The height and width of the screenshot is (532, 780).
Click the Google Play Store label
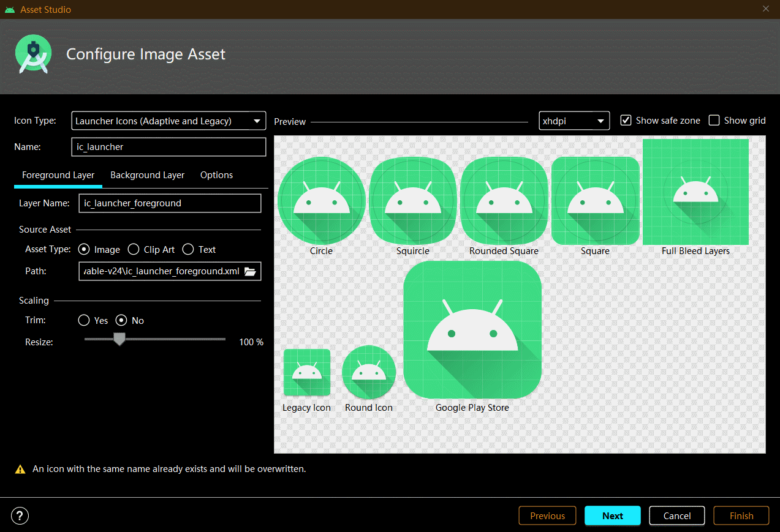[472, 408]
